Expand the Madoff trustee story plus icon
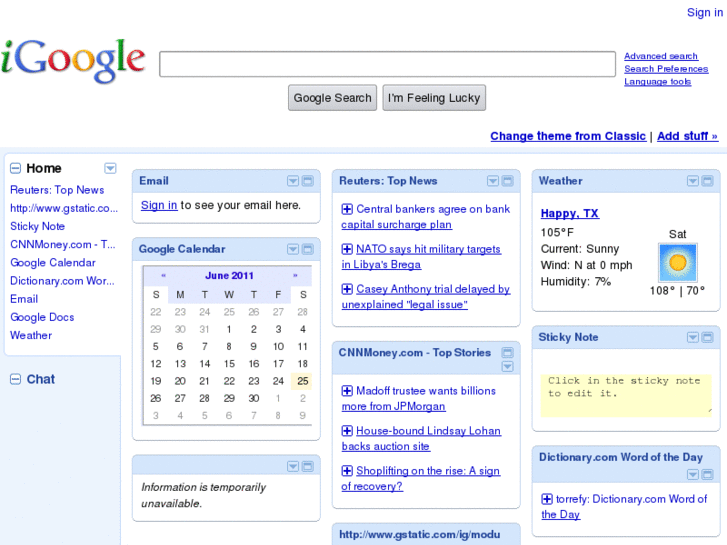Viewport: 727px width, 545px height. point(347,391)
